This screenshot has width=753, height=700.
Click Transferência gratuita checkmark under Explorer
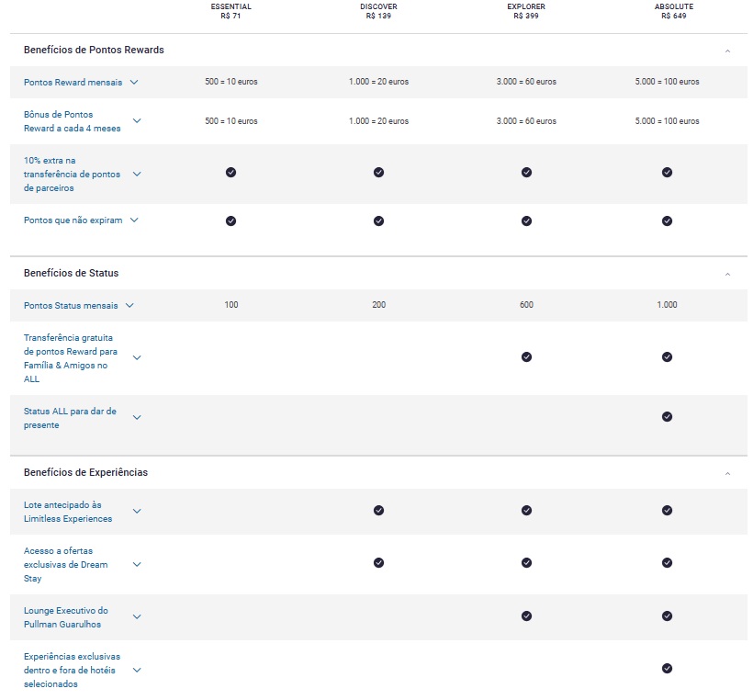[x=526, y=357]
